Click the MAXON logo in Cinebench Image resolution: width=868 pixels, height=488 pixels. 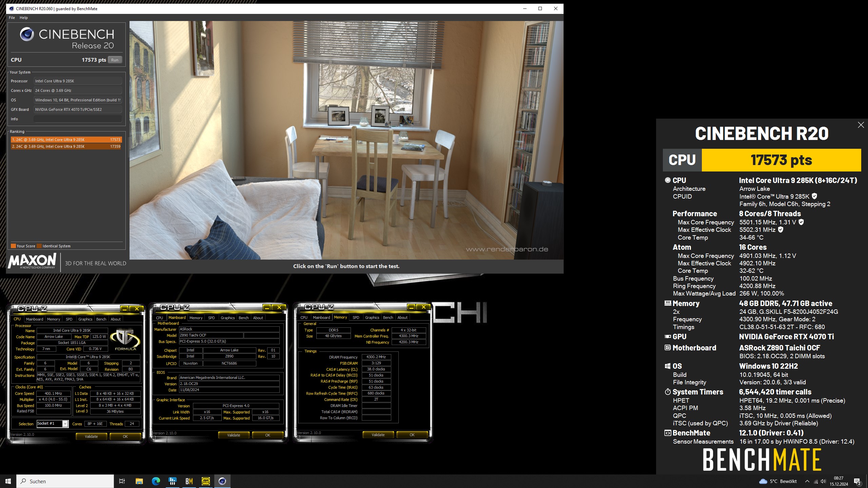click(32, 261)
